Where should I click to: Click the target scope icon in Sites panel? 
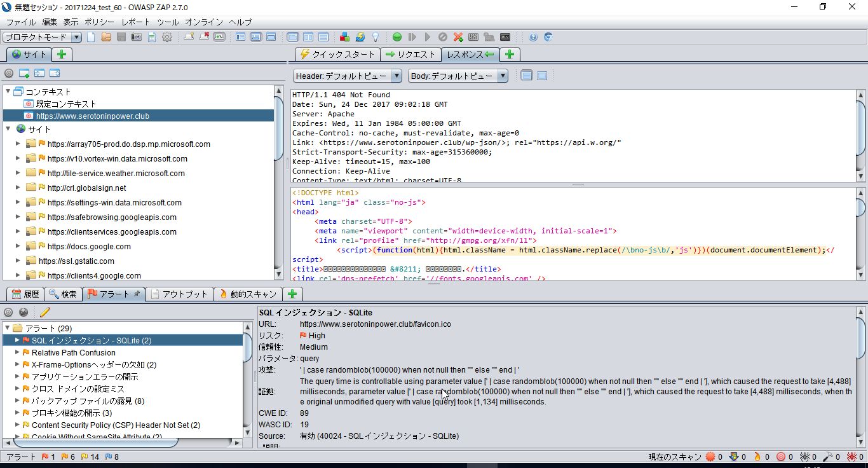coord(9,73)
